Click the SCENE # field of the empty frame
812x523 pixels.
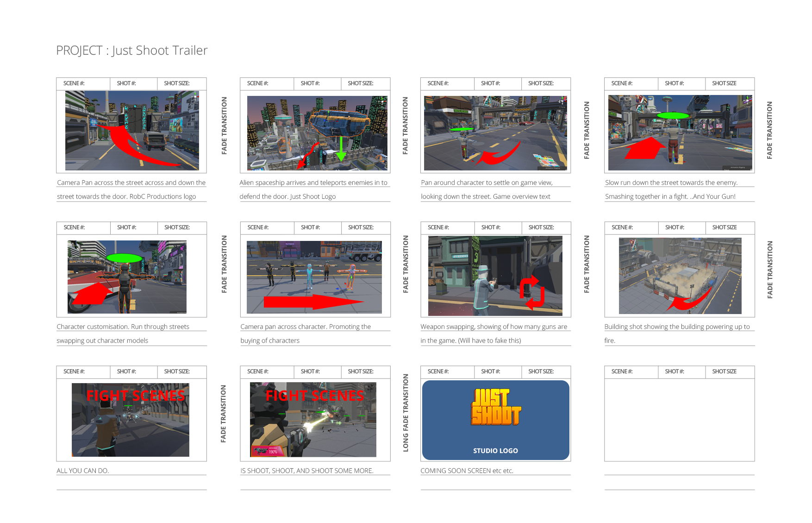coord(622,372)
